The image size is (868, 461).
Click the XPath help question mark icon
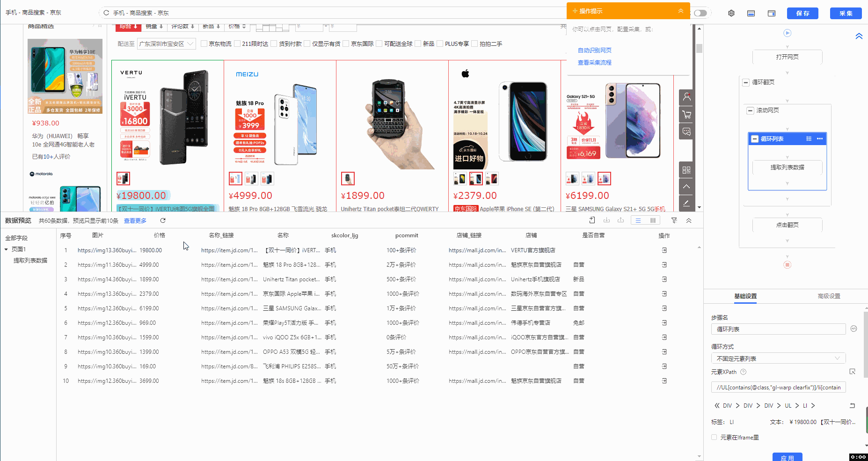(744, 372)
